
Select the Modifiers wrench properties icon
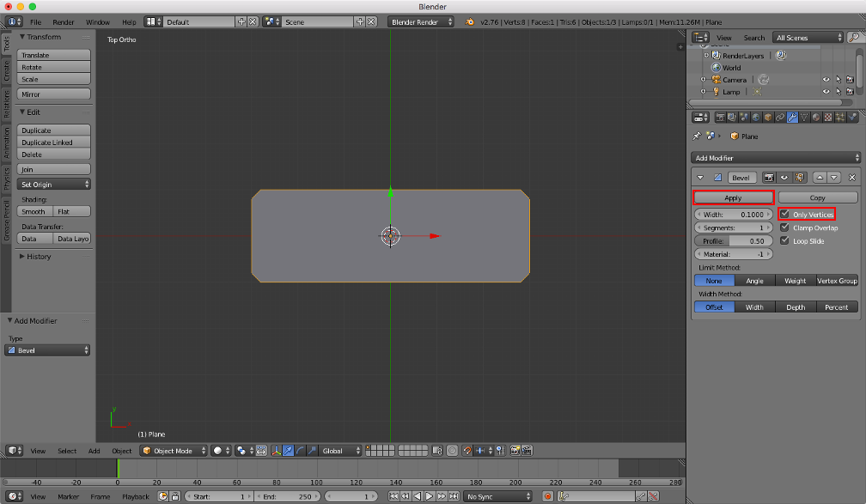tap(792, 117)
